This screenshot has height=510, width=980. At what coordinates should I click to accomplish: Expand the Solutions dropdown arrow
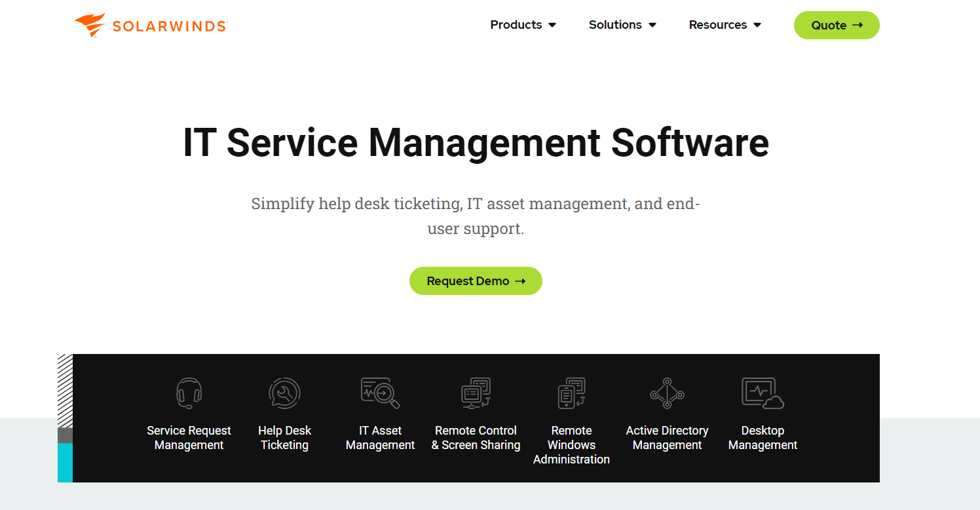pyautogui.click(x=652, y=25)
